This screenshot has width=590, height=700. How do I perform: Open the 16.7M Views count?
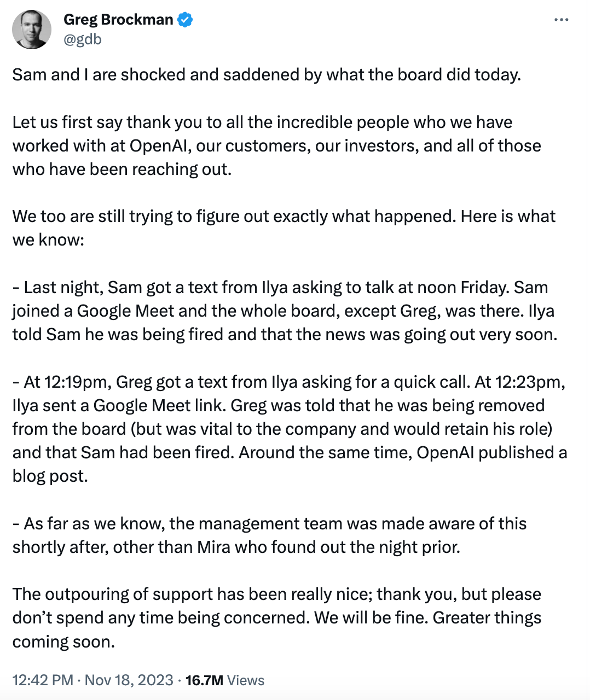pyautogui.click(x=225, y=680)
